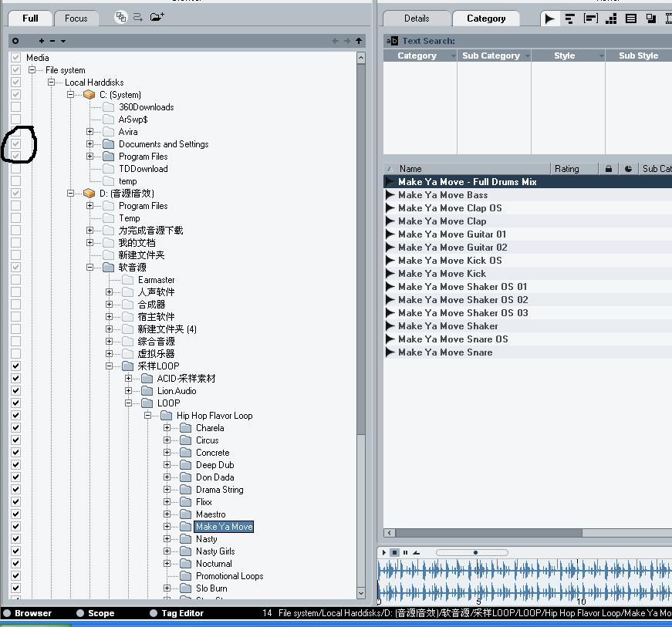Switch to the Full tab

pyautogui.click(x=30, y=19)
